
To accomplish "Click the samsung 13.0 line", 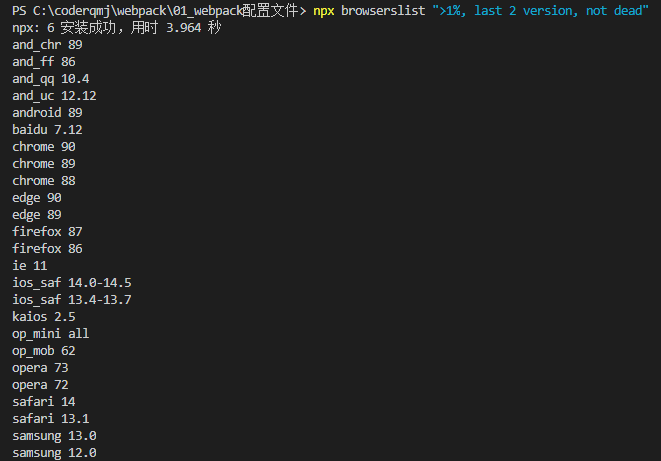I will point(54,436).
